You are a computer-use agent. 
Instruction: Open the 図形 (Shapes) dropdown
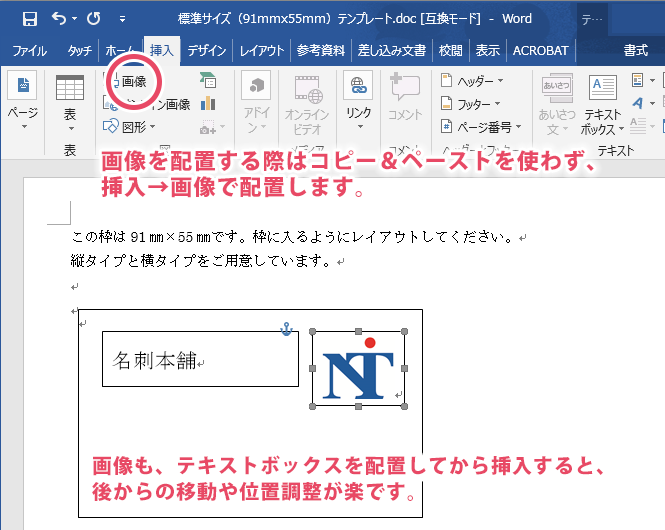pyautogui.click(x=129, y=126)
